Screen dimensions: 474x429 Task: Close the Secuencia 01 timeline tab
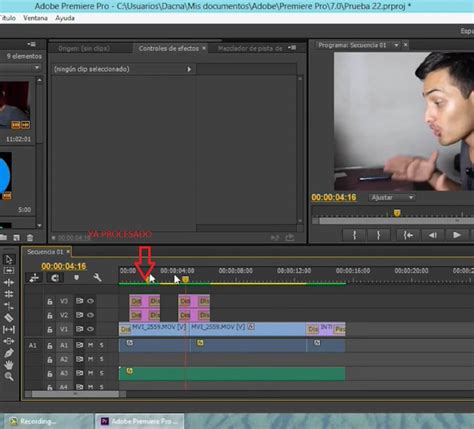click(x=68, y=252)
